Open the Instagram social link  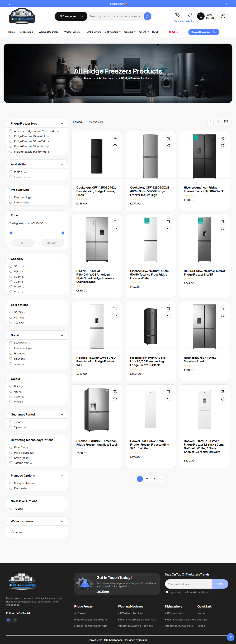8,620
